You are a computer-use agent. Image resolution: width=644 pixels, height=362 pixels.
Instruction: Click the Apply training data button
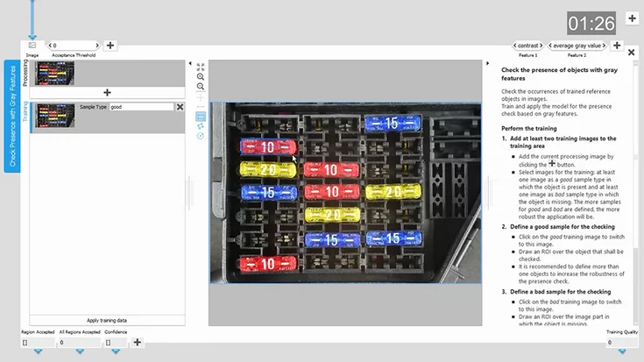click(107, 321)
